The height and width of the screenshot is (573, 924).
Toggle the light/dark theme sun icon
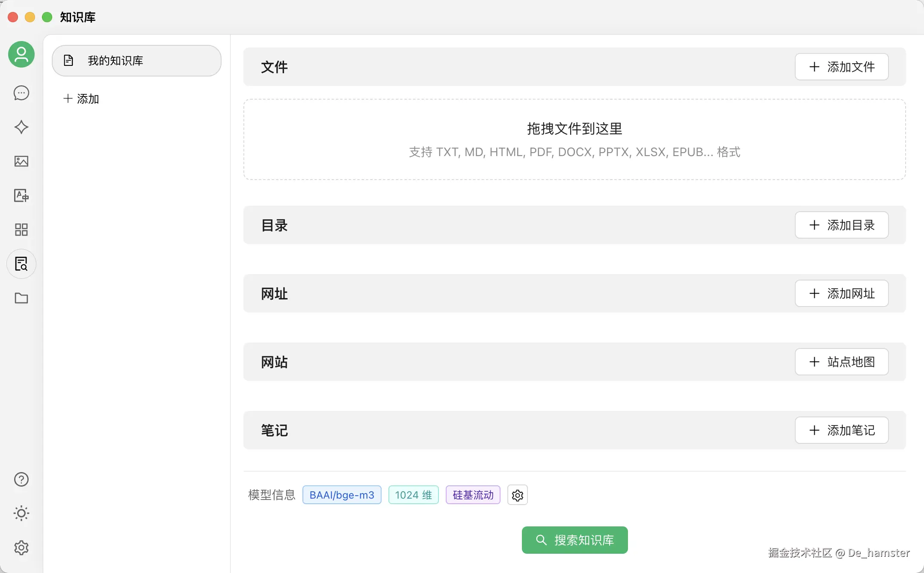(21, 513)
